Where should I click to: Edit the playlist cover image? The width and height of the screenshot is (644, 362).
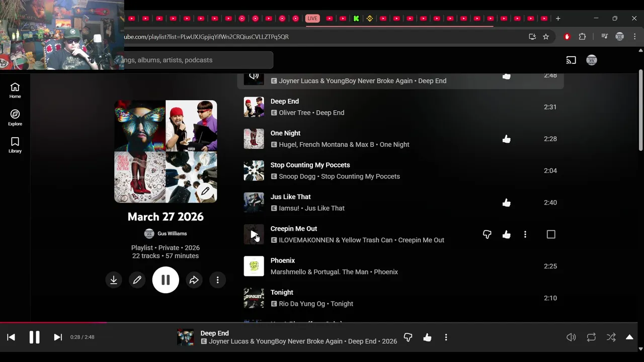click(x=205, y=191)
